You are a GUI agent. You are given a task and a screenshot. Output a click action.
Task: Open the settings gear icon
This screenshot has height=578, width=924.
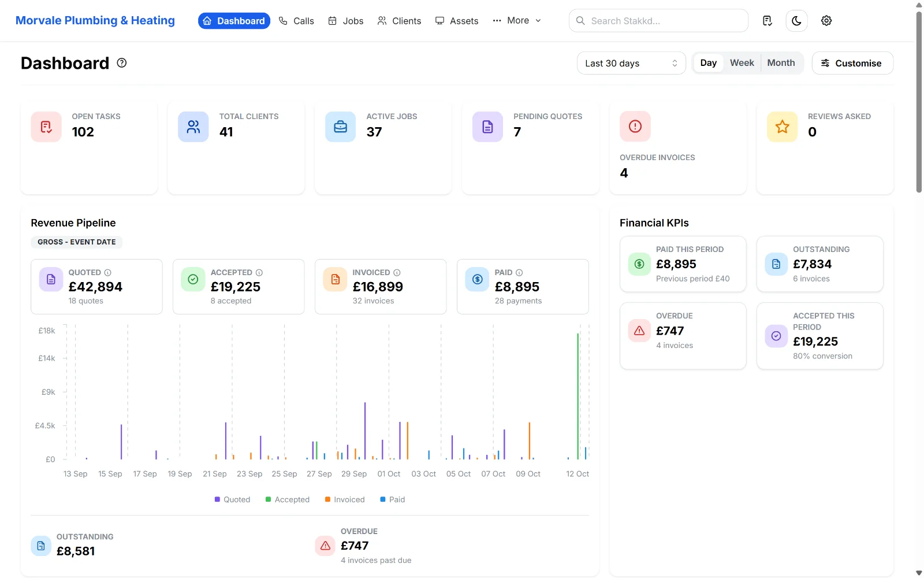pos(826,21)
